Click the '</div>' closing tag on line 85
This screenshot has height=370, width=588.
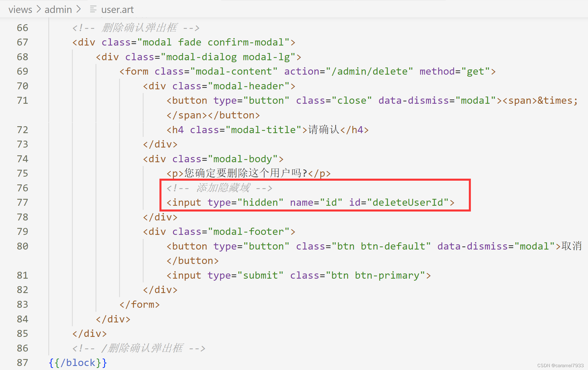tap(90, 333)
